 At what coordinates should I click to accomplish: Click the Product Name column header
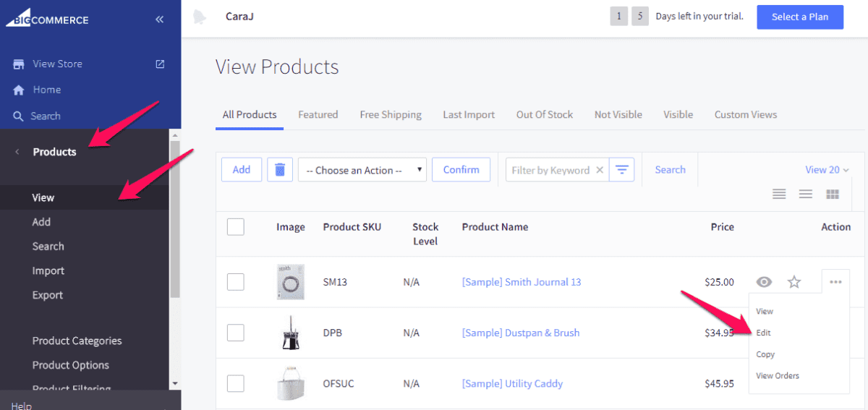pos(495,227)
